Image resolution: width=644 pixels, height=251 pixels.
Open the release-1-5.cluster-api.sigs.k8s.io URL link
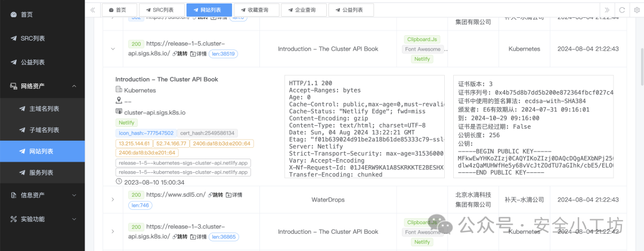178,48
